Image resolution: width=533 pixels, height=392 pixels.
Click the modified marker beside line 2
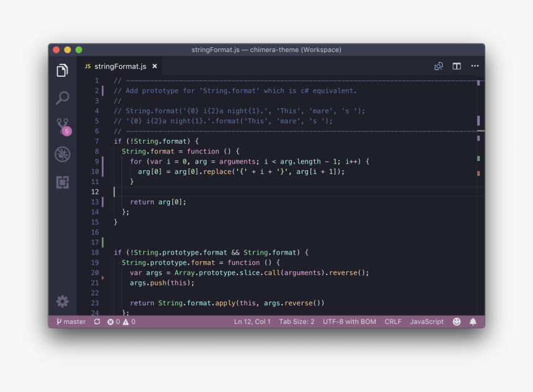tap(103, 90)
